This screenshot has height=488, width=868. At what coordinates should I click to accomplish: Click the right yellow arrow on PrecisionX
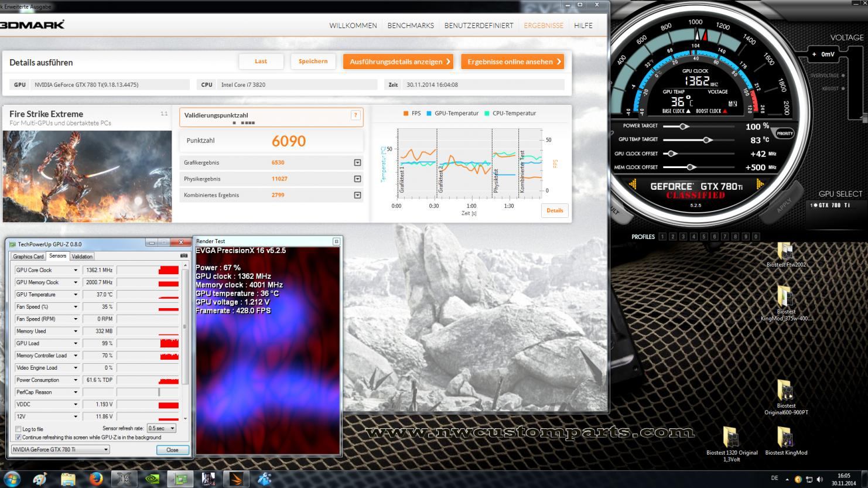click(760, 185)
